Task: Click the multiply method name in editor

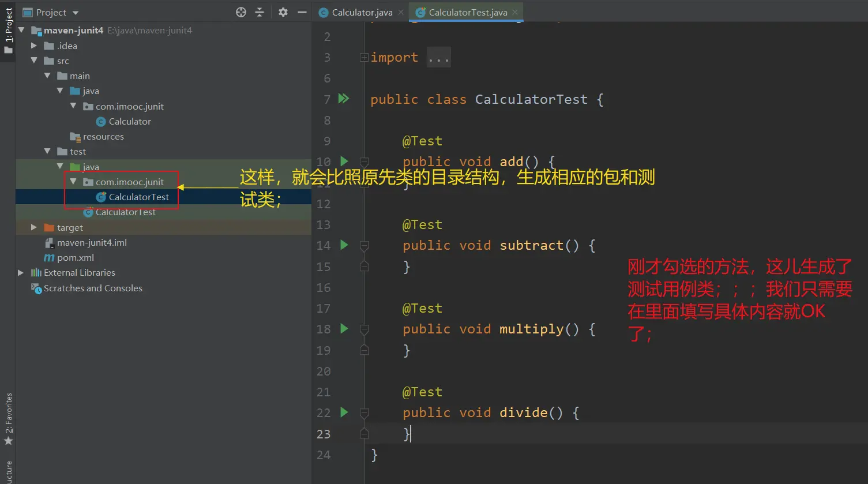Action: coord(531,329)
